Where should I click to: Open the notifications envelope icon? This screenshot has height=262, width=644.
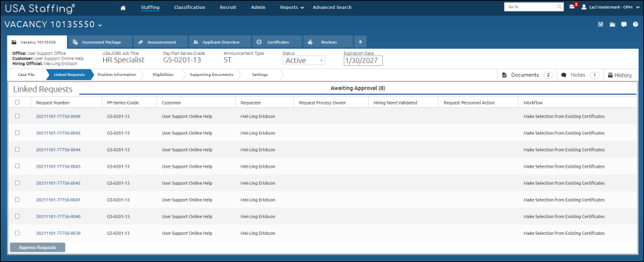(572, 7)
